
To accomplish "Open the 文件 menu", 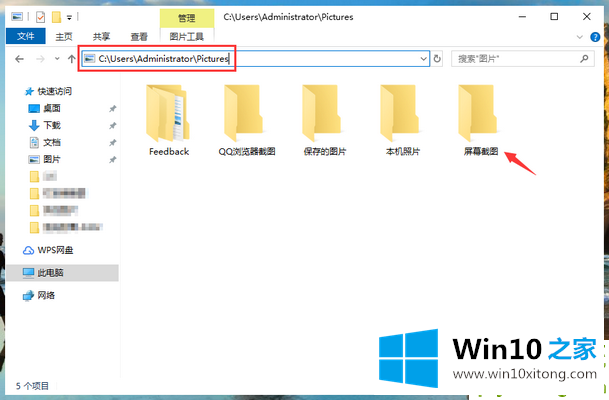I will point(25,36).
